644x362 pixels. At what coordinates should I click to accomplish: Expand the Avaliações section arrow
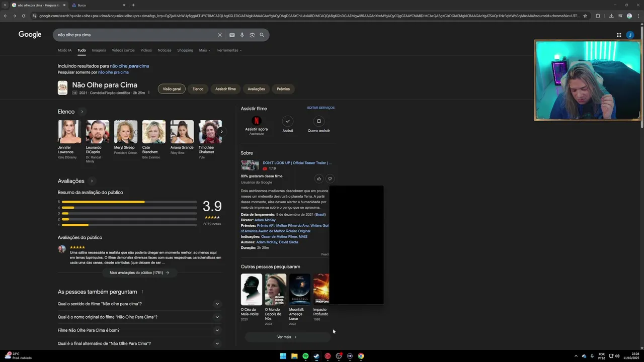click(92, 181)
